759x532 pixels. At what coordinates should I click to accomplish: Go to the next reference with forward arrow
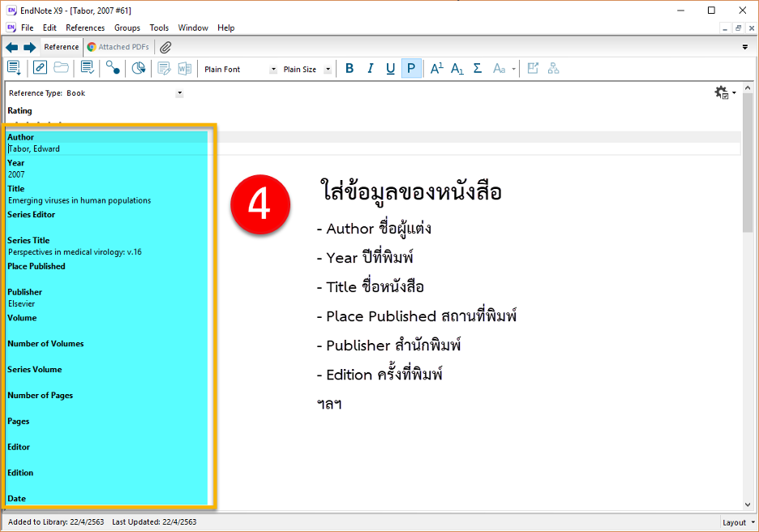tap(29, 47)
